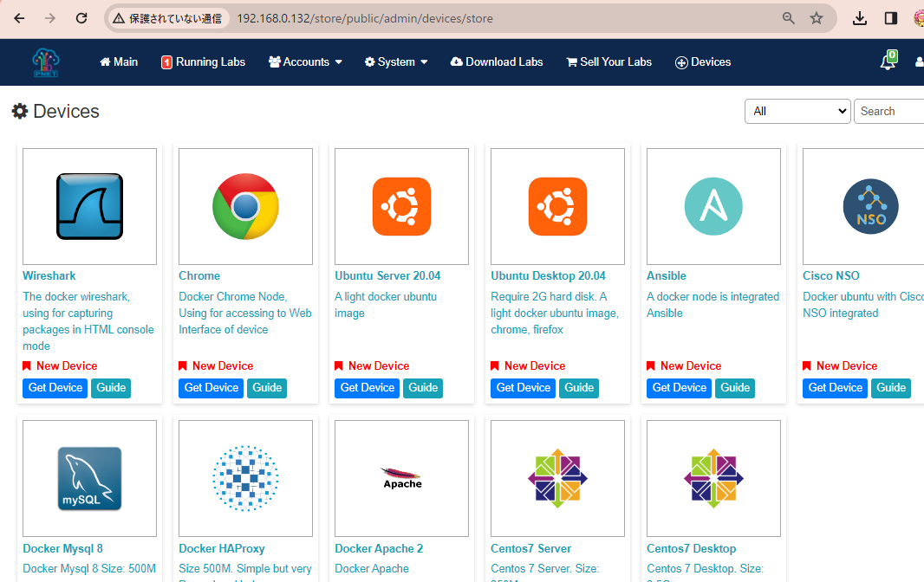Click the Docker Mysql 8 title
924x582 pixels.
[x=62, y=548]
